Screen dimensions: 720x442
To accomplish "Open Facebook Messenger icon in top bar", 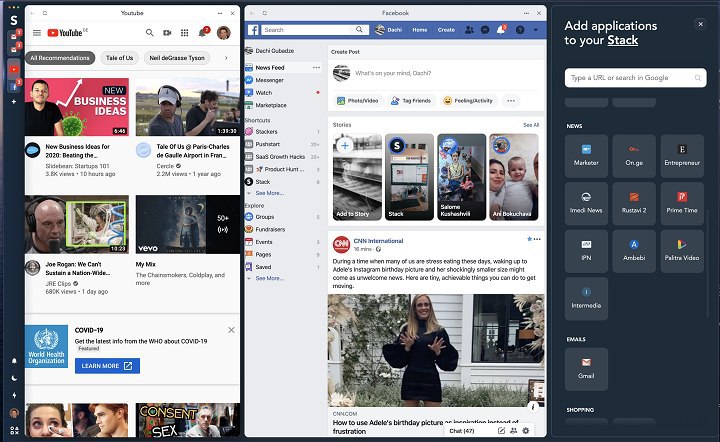I will coord(485,30).
